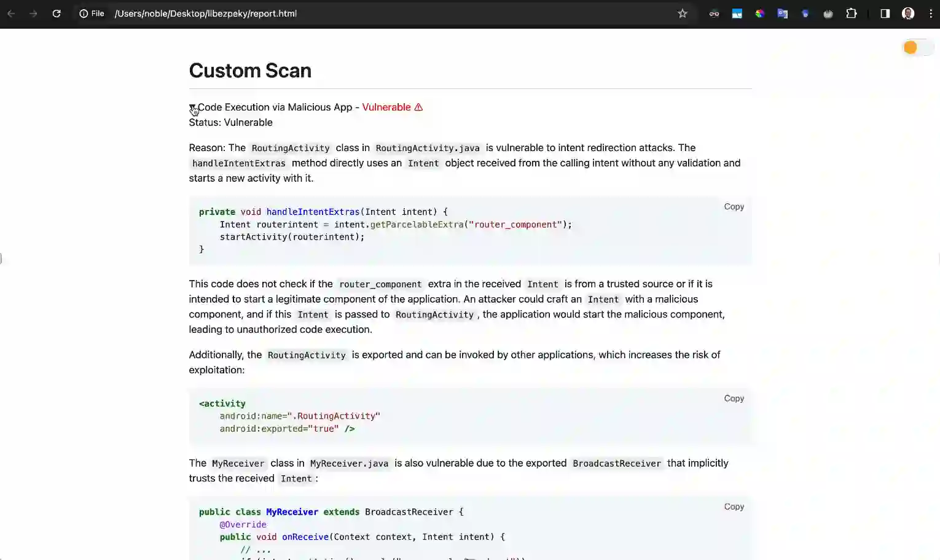Reload the report page

pos(57,14)
